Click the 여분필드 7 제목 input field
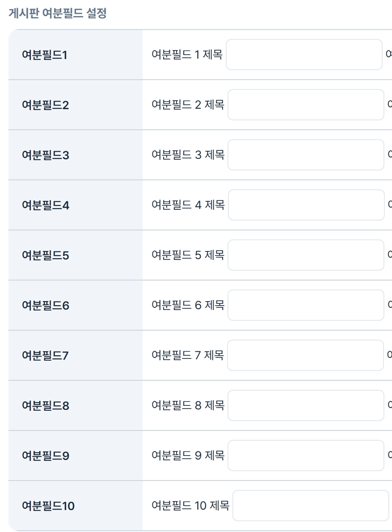Image resolution: width=392 pixels, height=532 pixels. pyautogui.click(x=305, y=355)
